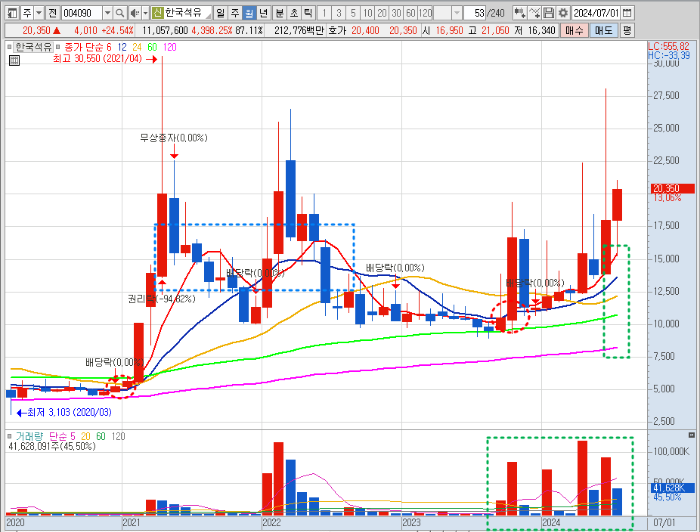Image resolution: width=700 pixels, height=532 pixels.
Task: Click the 매도 sell button
Action: click(x=603, y=30)
